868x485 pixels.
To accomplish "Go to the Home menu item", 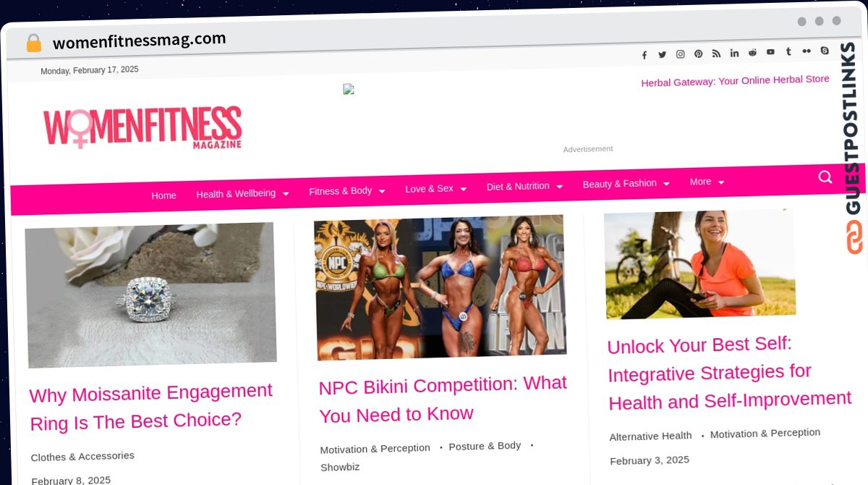I will tap(163, 195).
